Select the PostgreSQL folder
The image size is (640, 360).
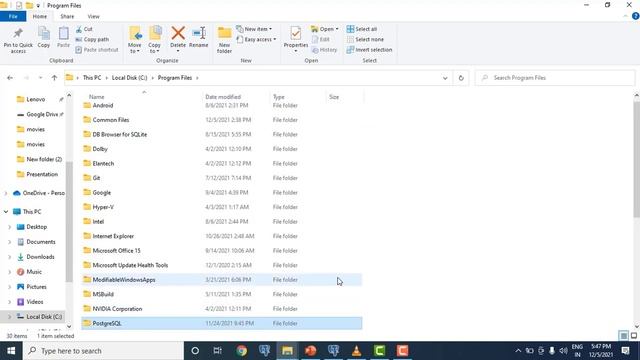222,323
